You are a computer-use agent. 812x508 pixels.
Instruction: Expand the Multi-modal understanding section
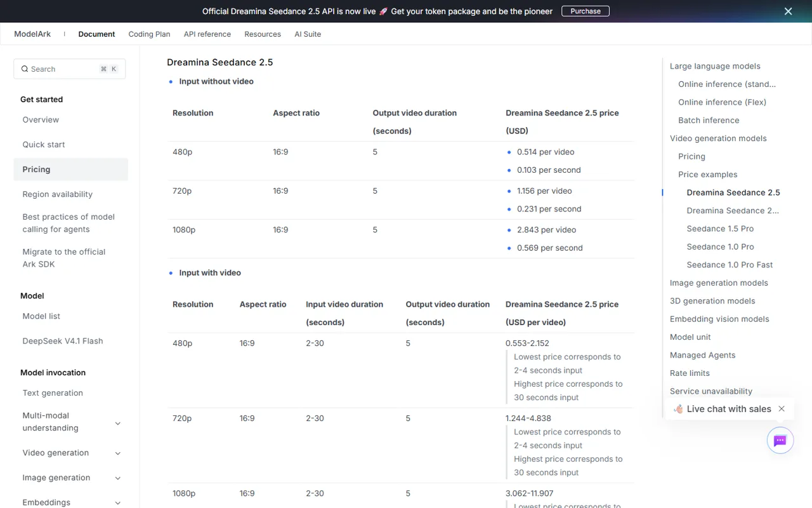117,424
